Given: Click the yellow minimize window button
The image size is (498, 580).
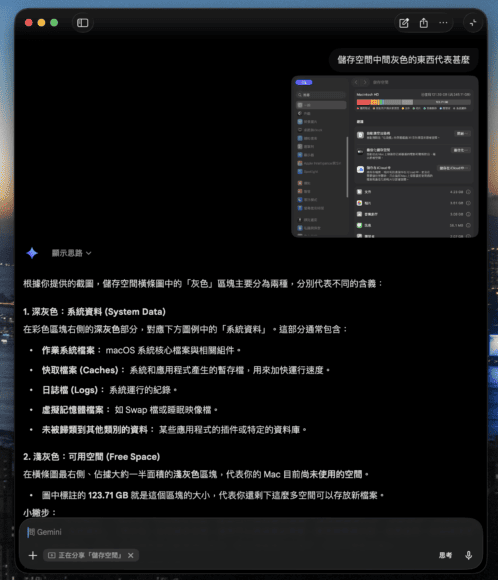Looking at the screenshot, I should [41, 23].
